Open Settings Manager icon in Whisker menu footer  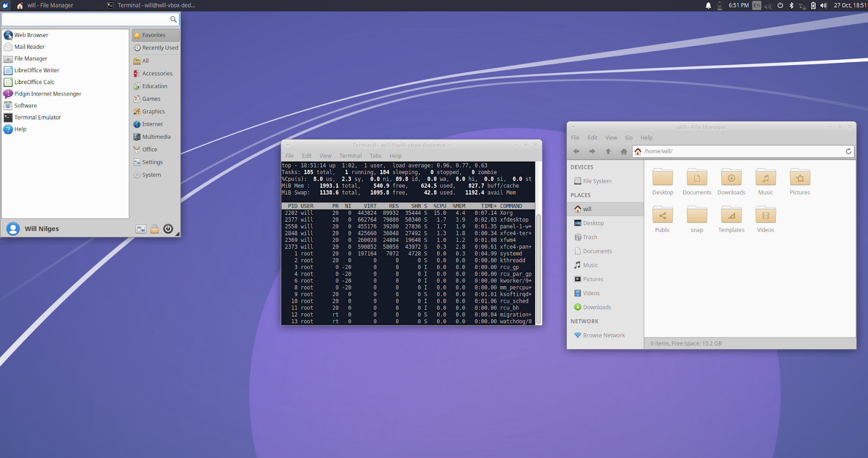click(x=141, y=229)
